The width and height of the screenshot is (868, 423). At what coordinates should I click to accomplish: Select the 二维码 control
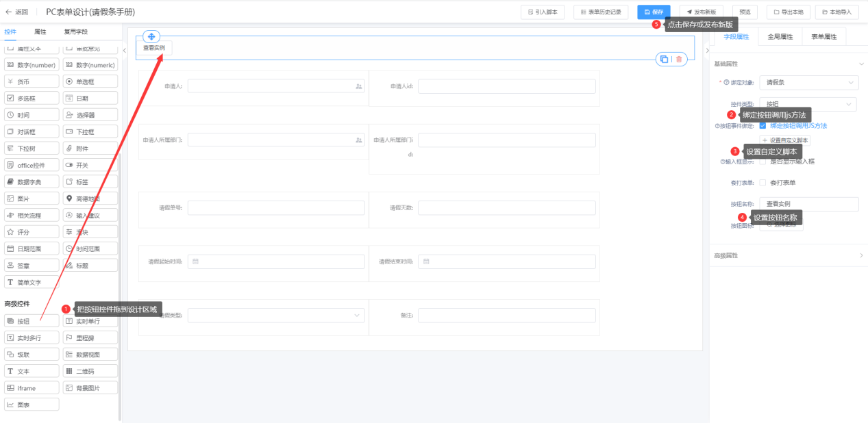click(90, 371)
